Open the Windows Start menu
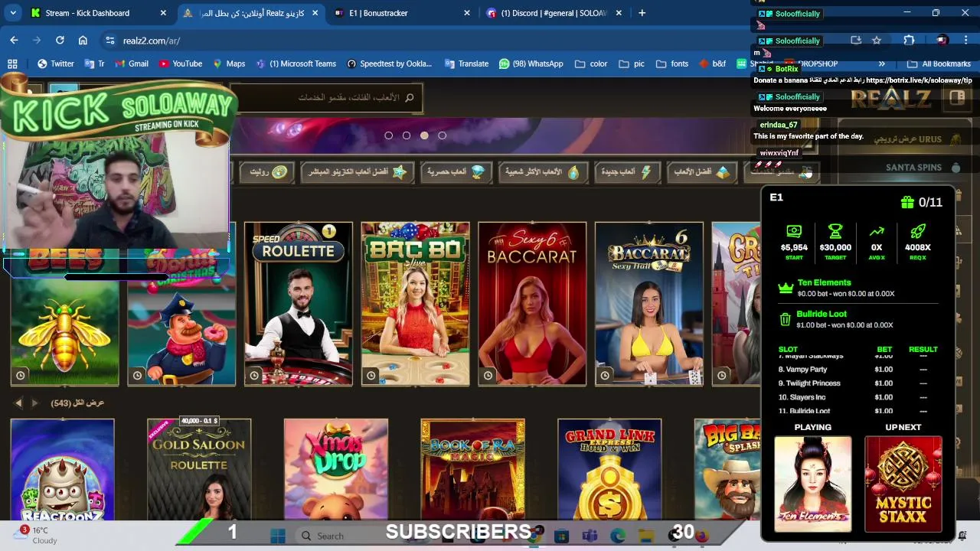 tap(277, 536)
